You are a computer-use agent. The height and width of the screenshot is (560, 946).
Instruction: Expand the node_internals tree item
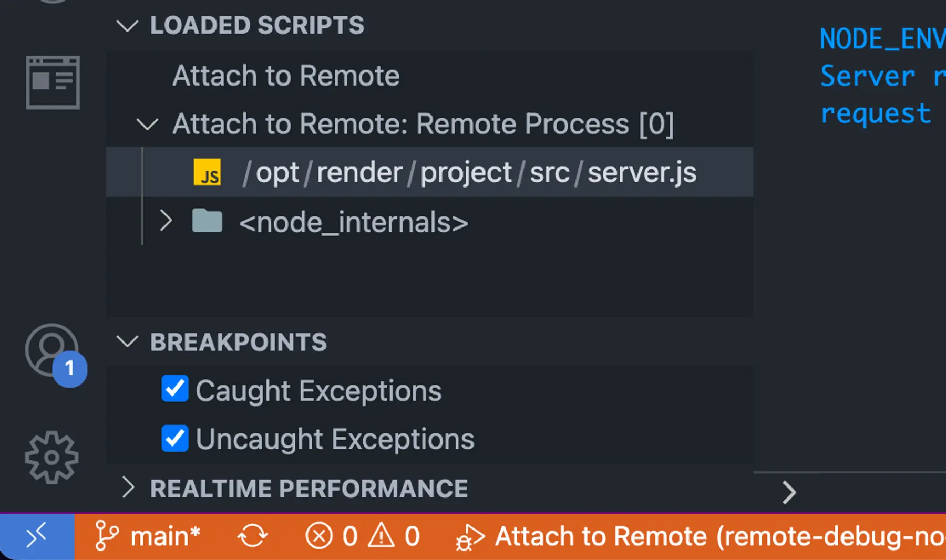[x=165, y=221]
